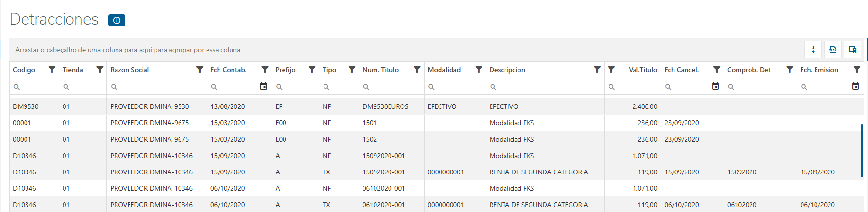Open the Modalidad column filter funnel
This screenshot has width=868, height=212.
[x=479, y=70]
